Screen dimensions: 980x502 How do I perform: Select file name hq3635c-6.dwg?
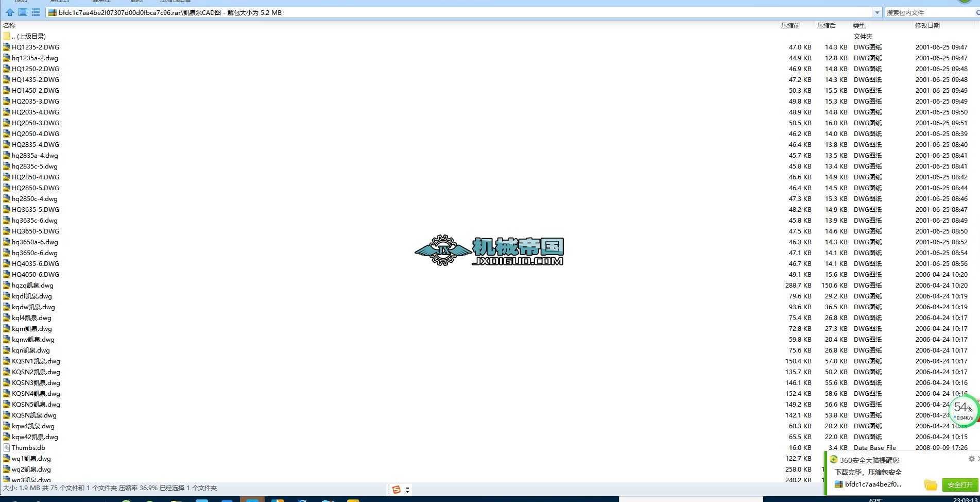point(35,220)
